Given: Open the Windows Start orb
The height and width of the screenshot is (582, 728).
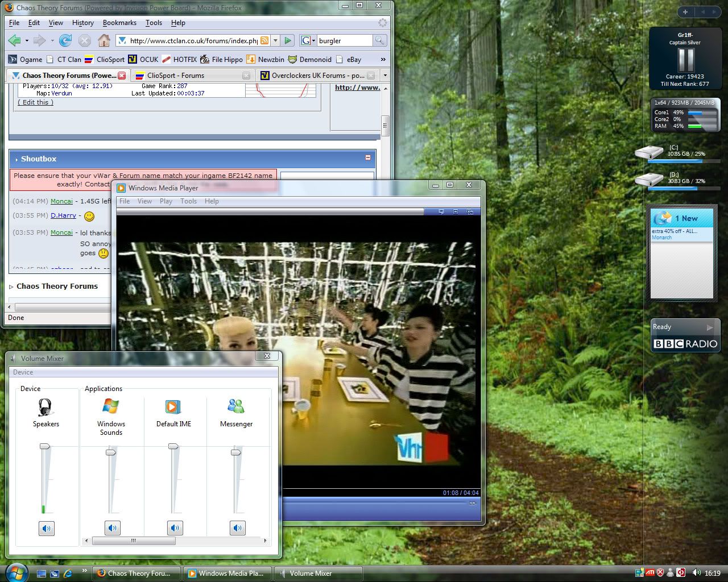Looking at the screenshot, I should click(16, 572).
